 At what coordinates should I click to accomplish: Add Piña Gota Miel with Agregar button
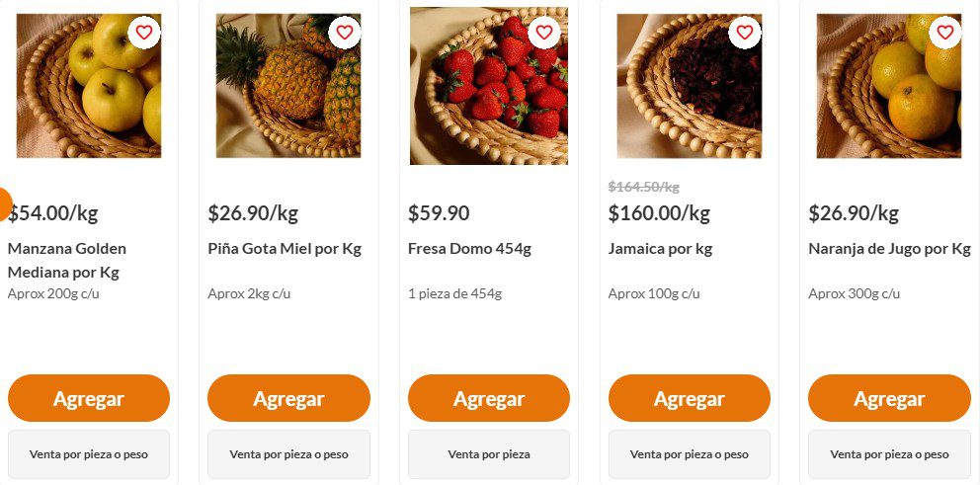pyautogui.click(x=288, y=398)
